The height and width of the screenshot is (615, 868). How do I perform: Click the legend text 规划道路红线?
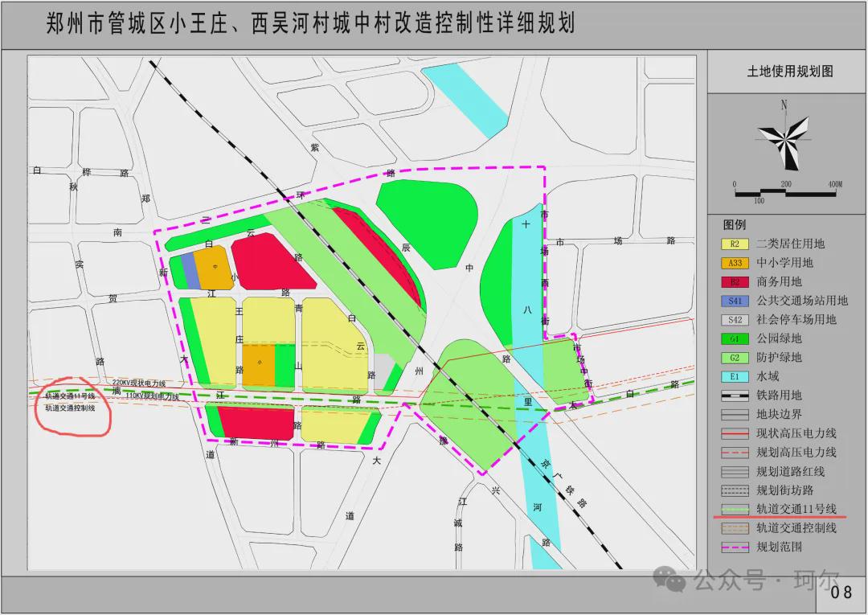click(x=791, y=471)
